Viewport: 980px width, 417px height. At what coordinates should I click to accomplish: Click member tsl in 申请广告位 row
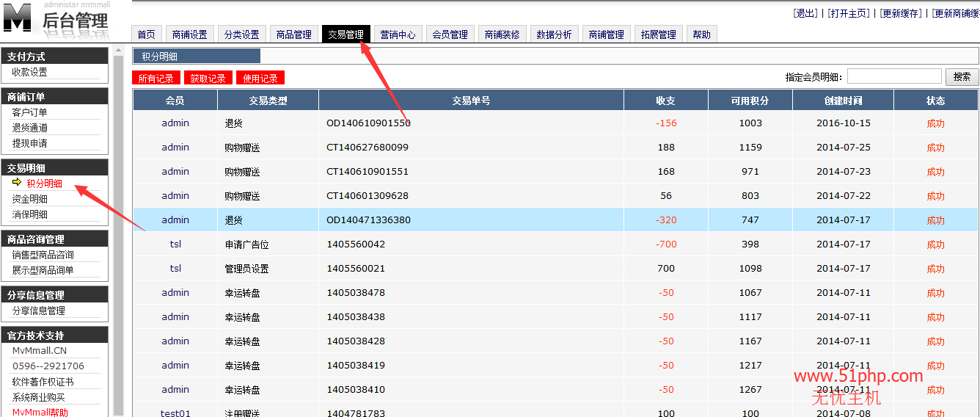(175, 244)
